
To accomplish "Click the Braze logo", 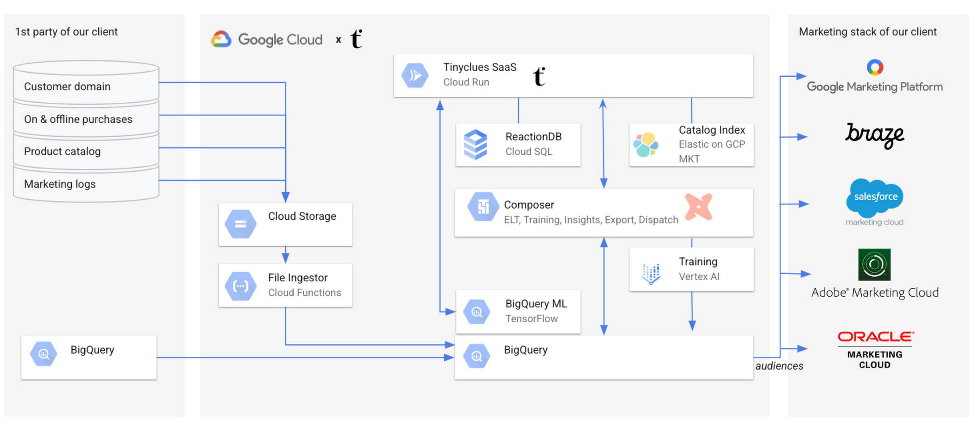I will 875,135.
